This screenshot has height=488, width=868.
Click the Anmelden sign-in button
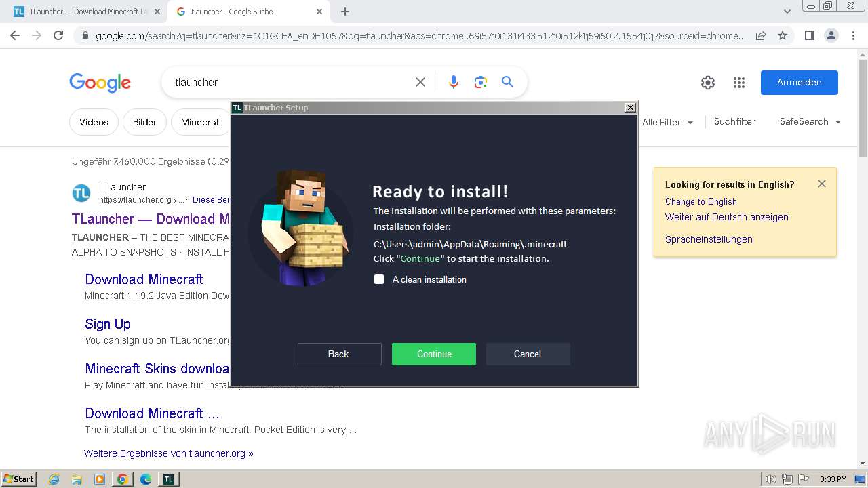click(799, 82)
